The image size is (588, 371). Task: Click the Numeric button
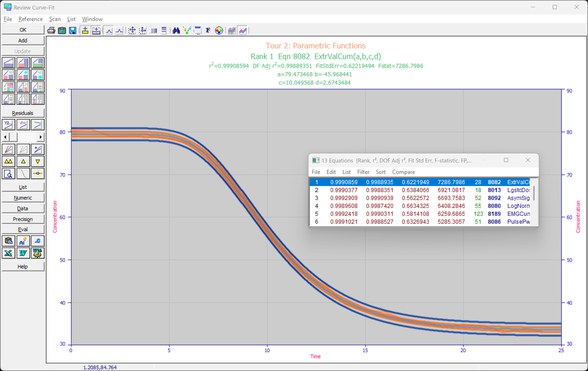click(x=23, y=198)
